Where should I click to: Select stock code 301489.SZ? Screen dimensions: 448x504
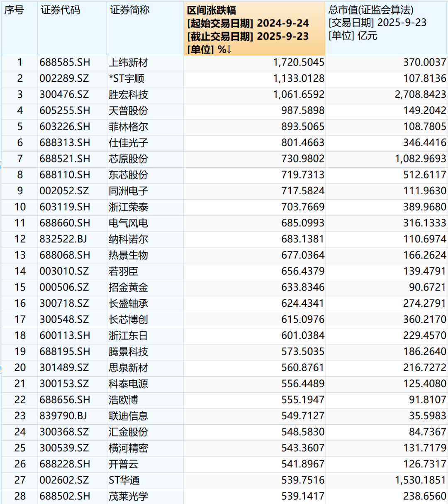(x=64, y=367)
